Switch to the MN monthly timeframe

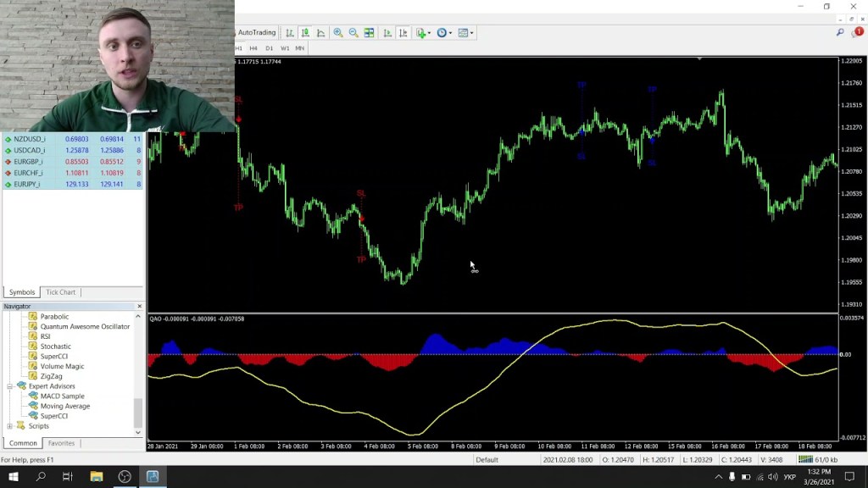click(299, 49)
